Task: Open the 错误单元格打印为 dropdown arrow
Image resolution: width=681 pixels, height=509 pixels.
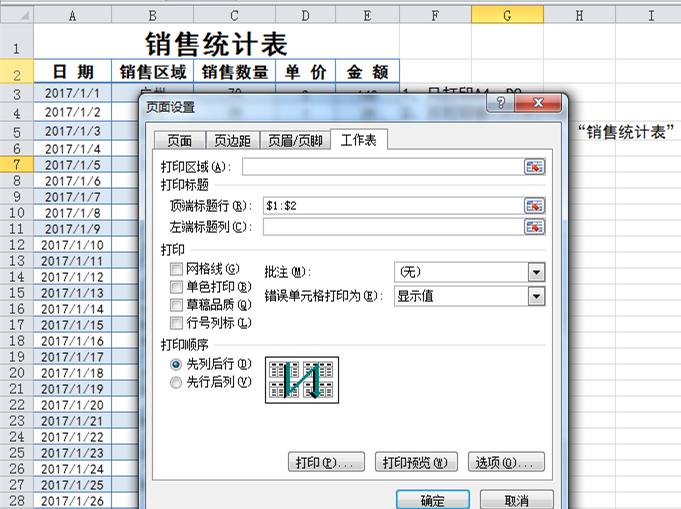Action: tap(536, 297)
